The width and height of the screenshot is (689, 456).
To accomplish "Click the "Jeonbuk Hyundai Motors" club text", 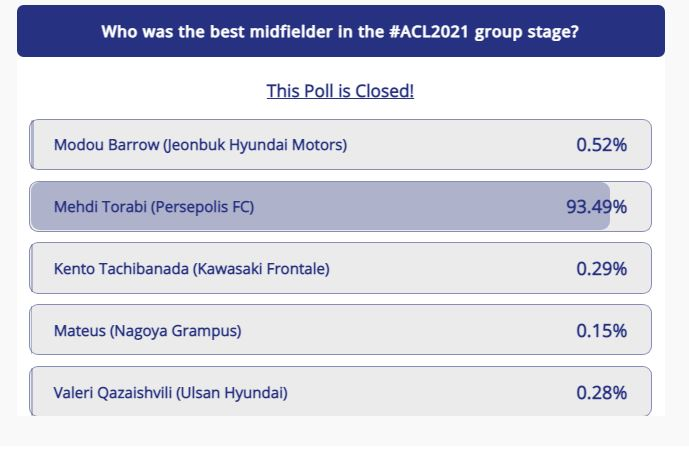I will 255,145.
